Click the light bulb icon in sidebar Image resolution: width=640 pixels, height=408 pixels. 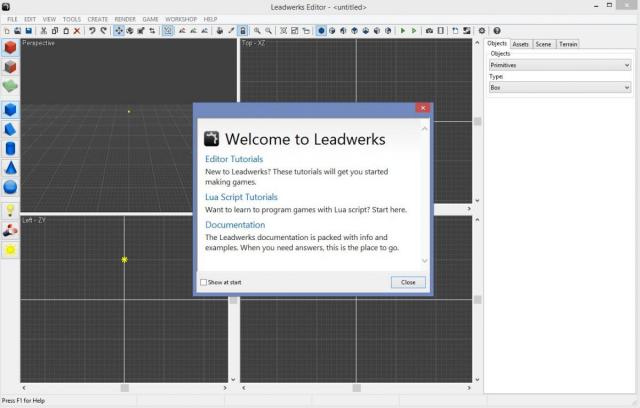click(x=10, y=210)
